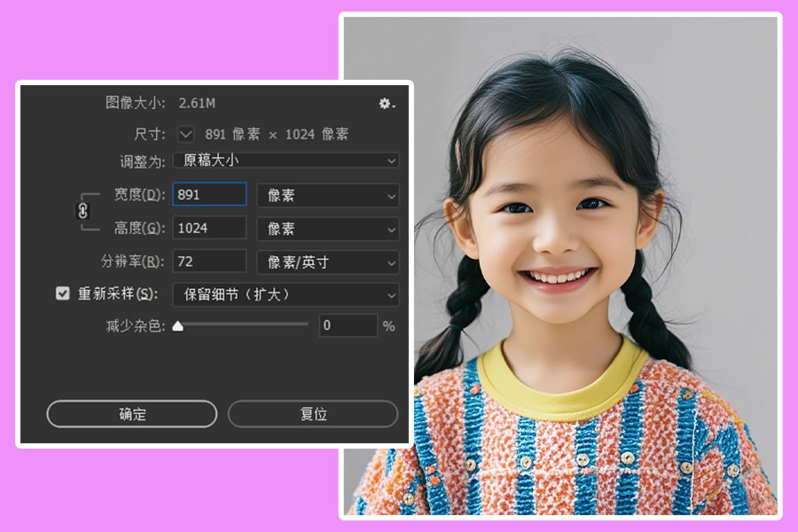Click the 分辨率 resolution field showing 72

(209, 262)
